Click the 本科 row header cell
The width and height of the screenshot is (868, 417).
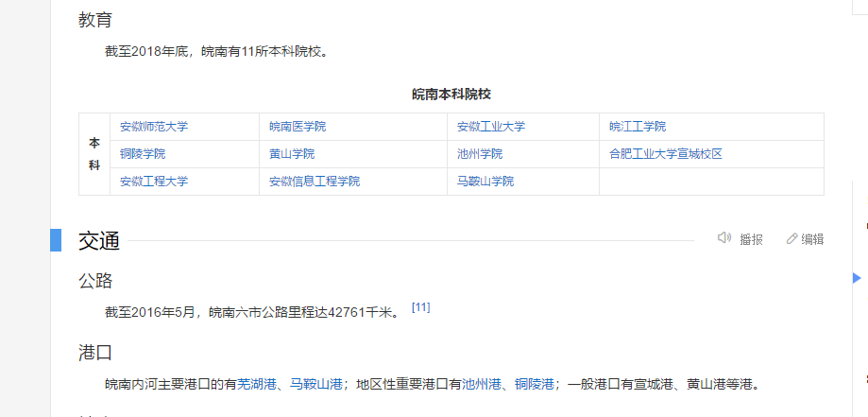(x=94, y=154)
